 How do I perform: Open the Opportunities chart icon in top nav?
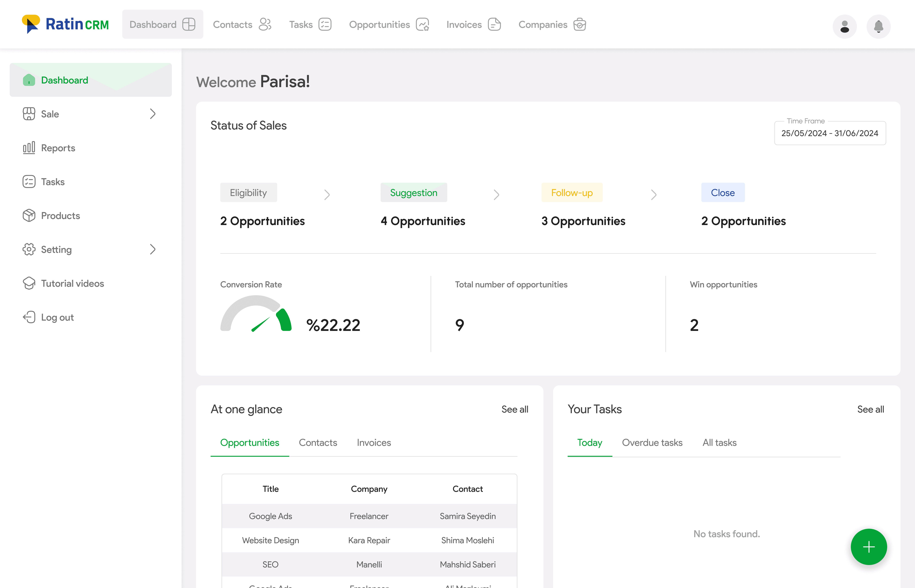point(422,24)
